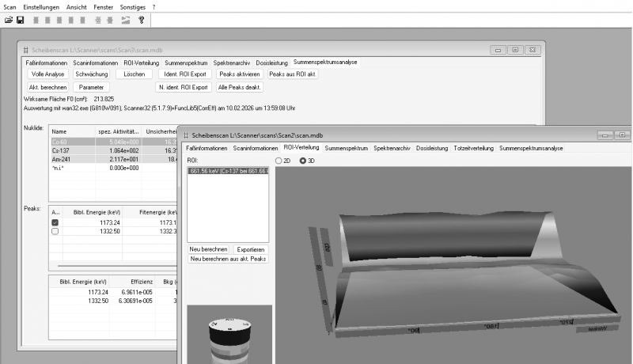Click the Open file folder icon
Image resolution: width=633 pixels, height=364 pixels.
pos(9,19)
